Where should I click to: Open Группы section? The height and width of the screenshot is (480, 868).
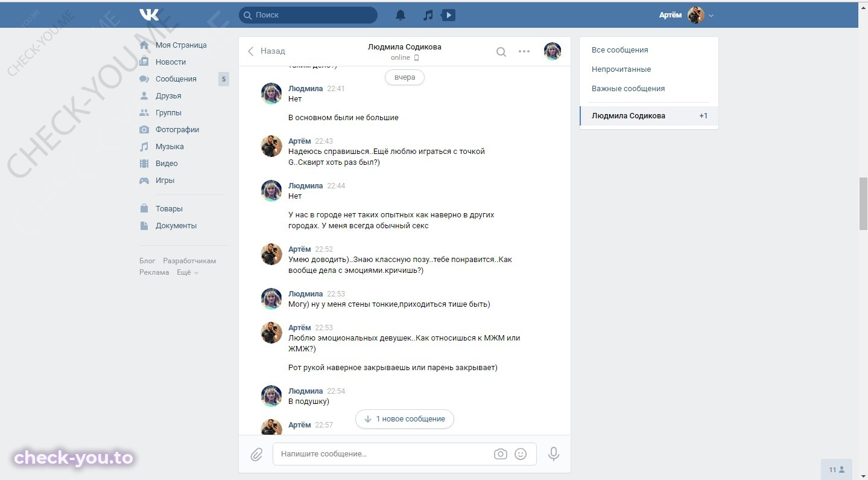click(168, 113)
